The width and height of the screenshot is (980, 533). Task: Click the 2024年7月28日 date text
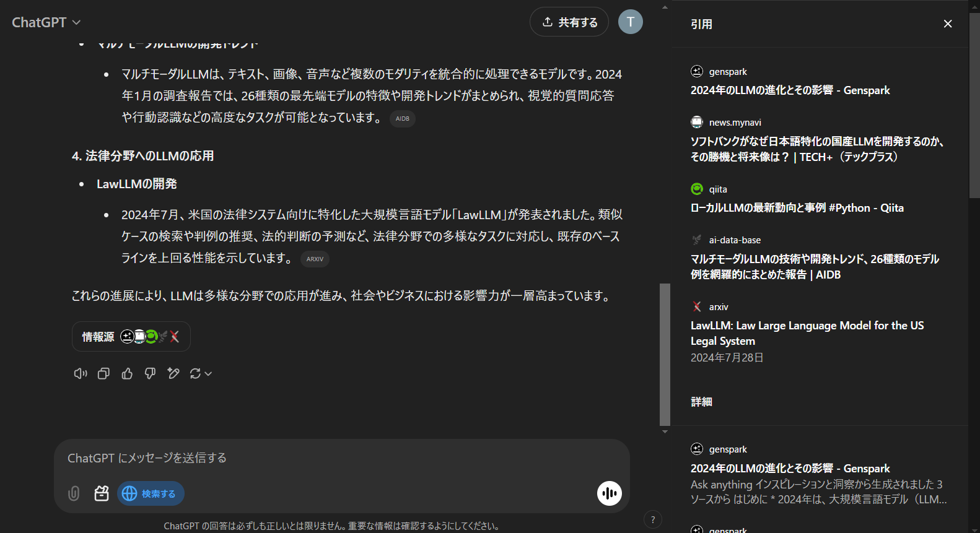(727, 358)
